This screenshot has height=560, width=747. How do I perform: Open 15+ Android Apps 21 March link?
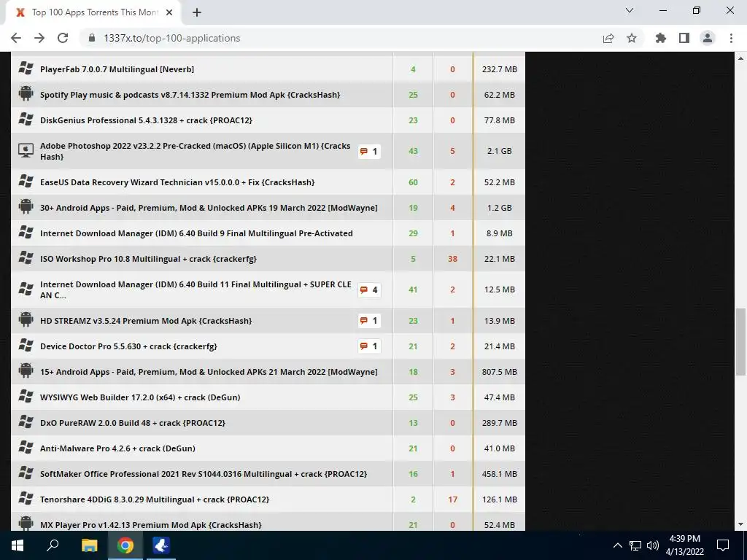[x=209, y=372]
